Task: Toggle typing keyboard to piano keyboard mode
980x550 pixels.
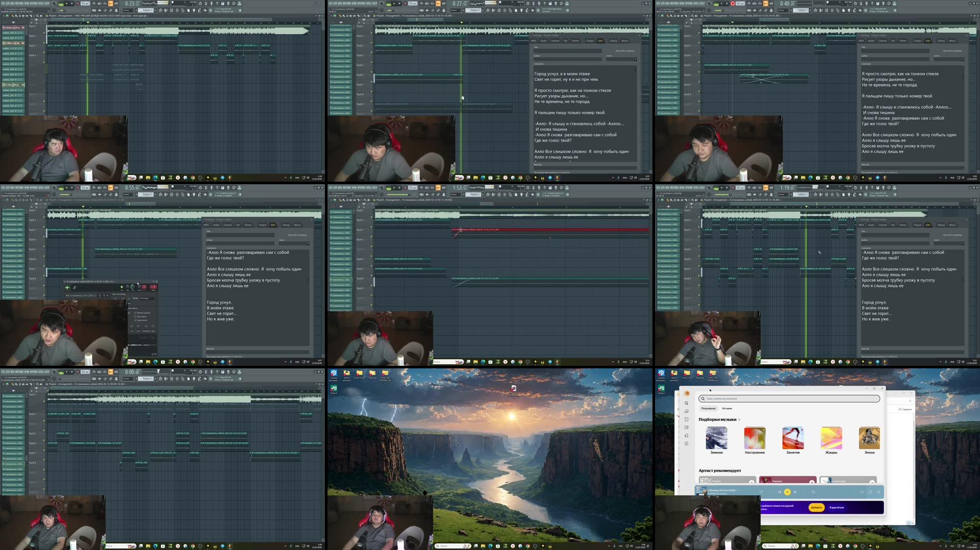Action: pyautogui.click(x=110, y=3)
